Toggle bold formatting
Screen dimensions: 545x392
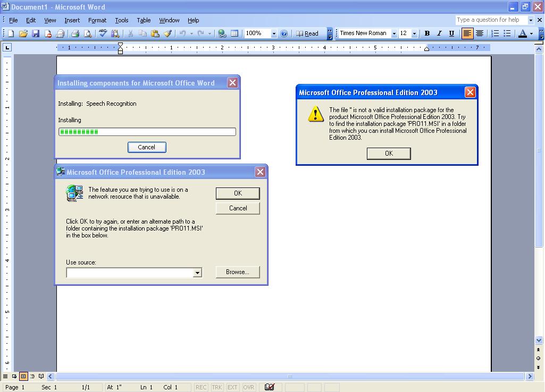click(427, 33)
